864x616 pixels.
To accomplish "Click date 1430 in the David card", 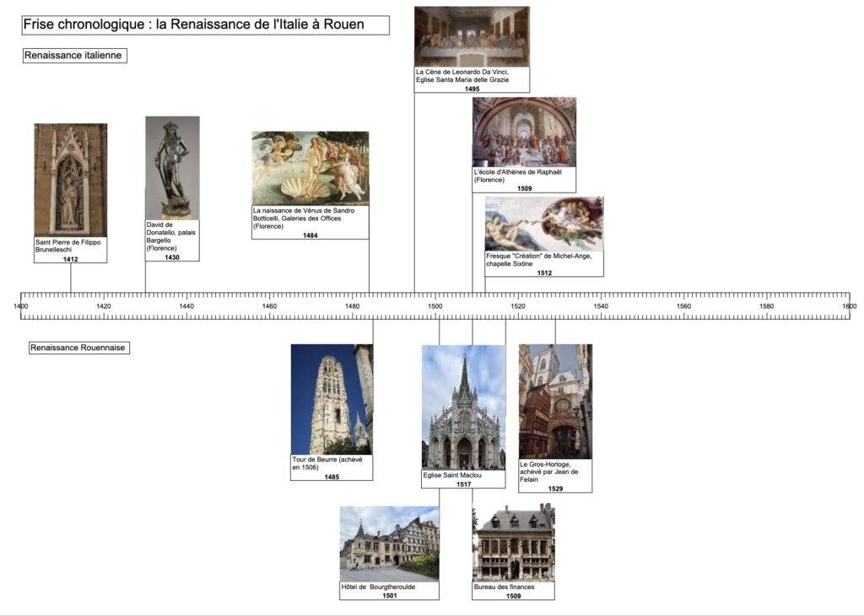I will (x=172, y=257).
